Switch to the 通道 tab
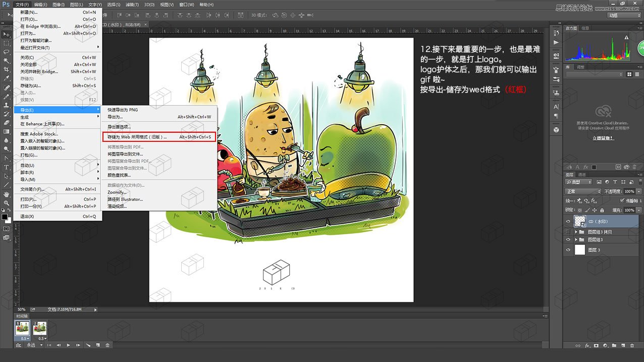 582,174
